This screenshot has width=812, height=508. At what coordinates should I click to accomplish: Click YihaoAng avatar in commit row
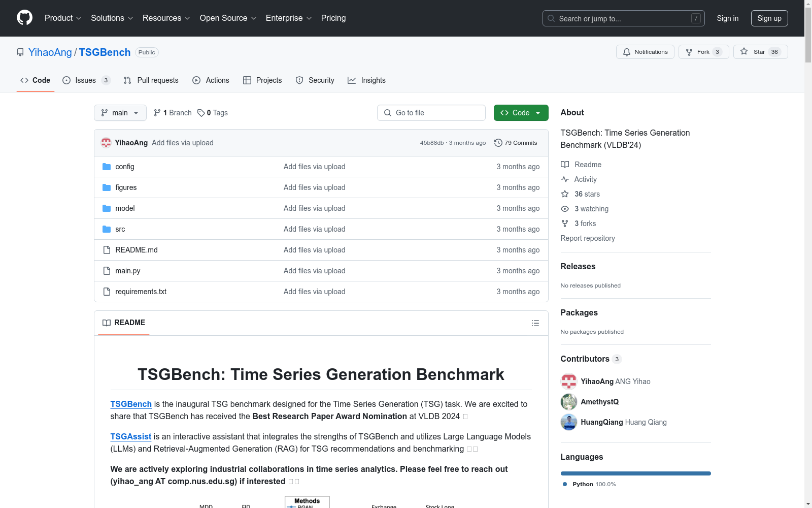[x=106, y=143]
